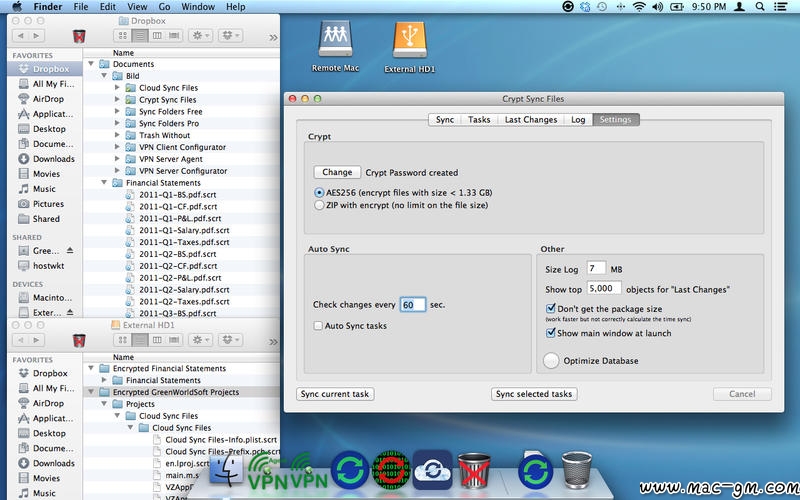Switch to the Sync tab
Screen dimensions: 800x500
(444, 119)
